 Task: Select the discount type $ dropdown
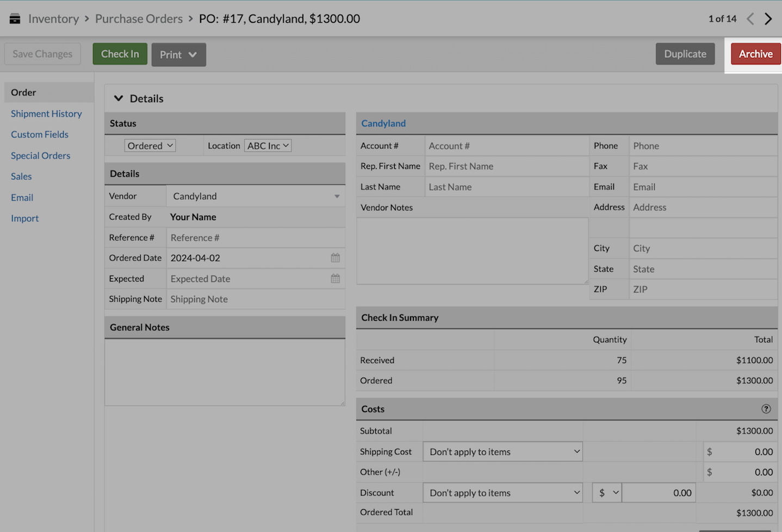[607, 493]
